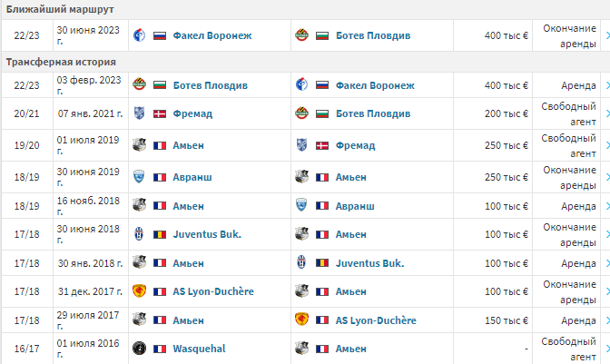610x364 pixels.
Task: Click Wasquehal club crest in 16/17 row
Action: (x=139, y=349)
